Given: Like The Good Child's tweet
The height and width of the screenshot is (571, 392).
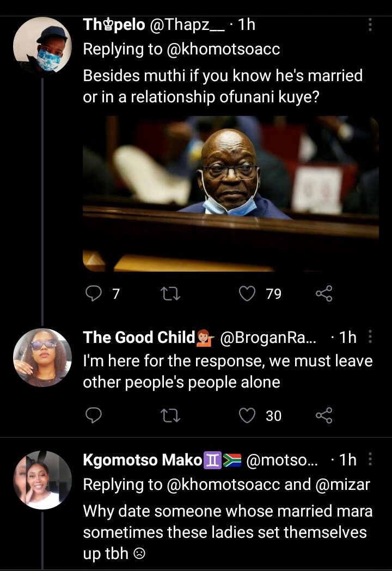Looking at the screenshot, I should [x=248, y=416].
